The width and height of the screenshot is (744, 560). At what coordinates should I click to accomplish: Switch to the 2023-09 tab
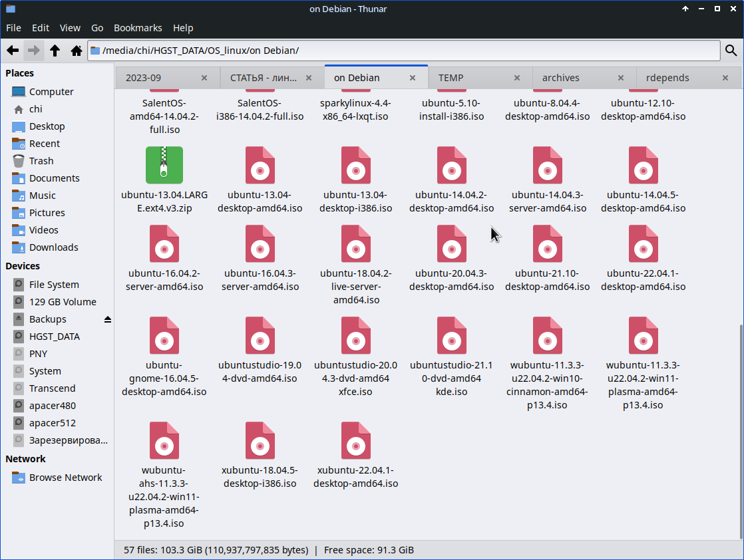coord(167,78)
